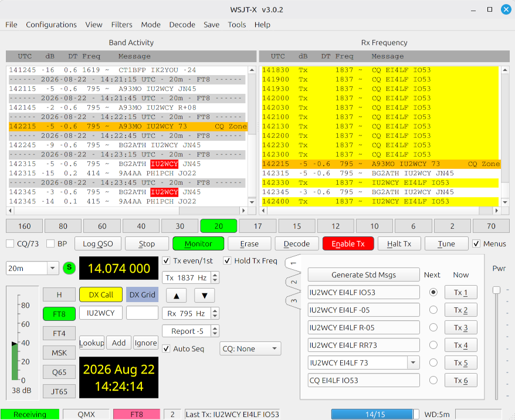The image size is (515, 420).
Task: Click the CQ EI4LF IO53 message field
Action: pyautogui.click(x=364, y=380)
